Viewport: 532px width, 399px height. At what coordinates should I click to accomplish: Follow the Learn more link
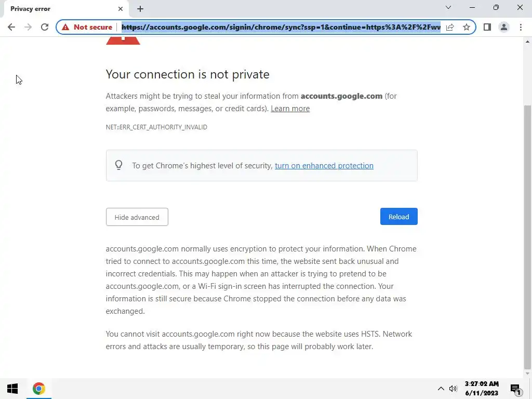(290, 109)
